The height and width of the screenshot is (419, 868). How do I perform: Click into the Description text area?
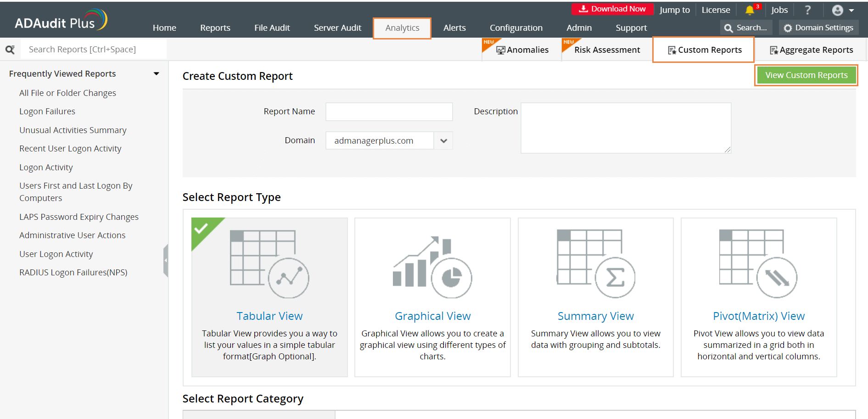pyautogui.click(x=626, y=128)
